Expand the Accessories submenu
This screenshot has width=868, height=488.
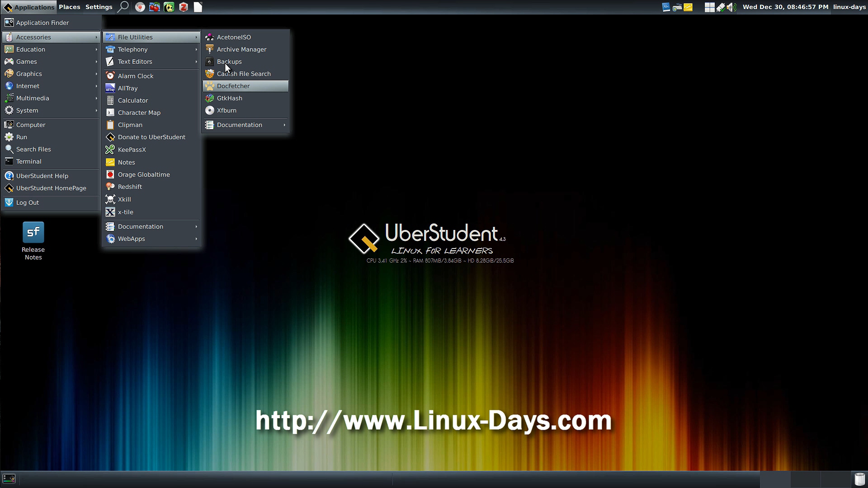click(51, 37)
